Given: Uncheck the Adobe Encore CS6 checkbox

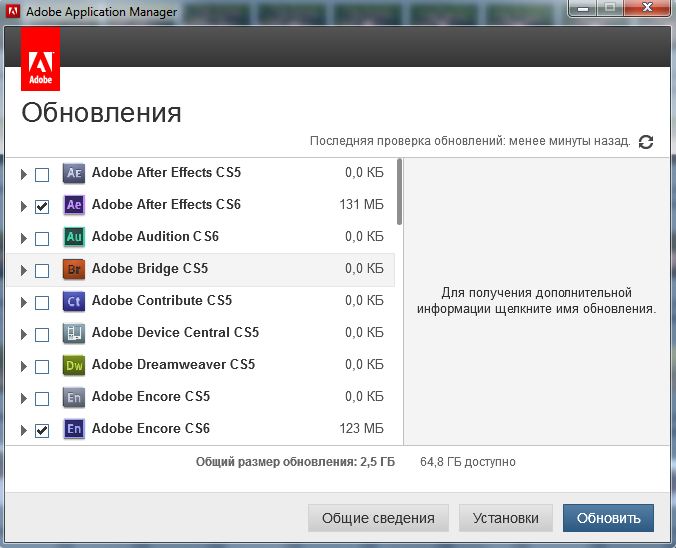Looking at the screenshot, I should (x=42, y=430).
